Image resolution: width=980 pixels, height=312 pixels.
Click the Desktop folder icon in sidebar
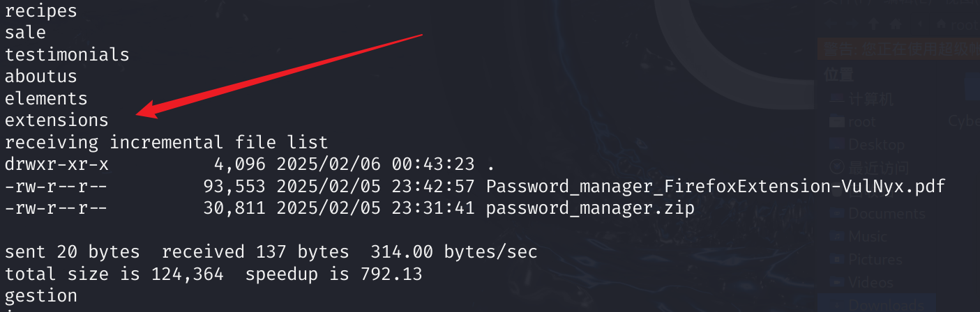click(x=836, y=145)
